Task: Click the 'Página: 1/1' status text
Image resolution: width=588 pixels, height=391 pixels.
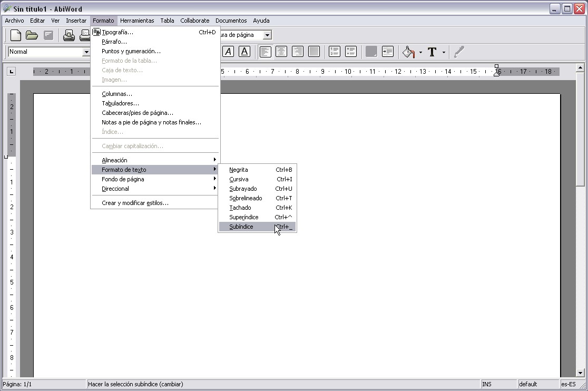Action: [17, 384]
